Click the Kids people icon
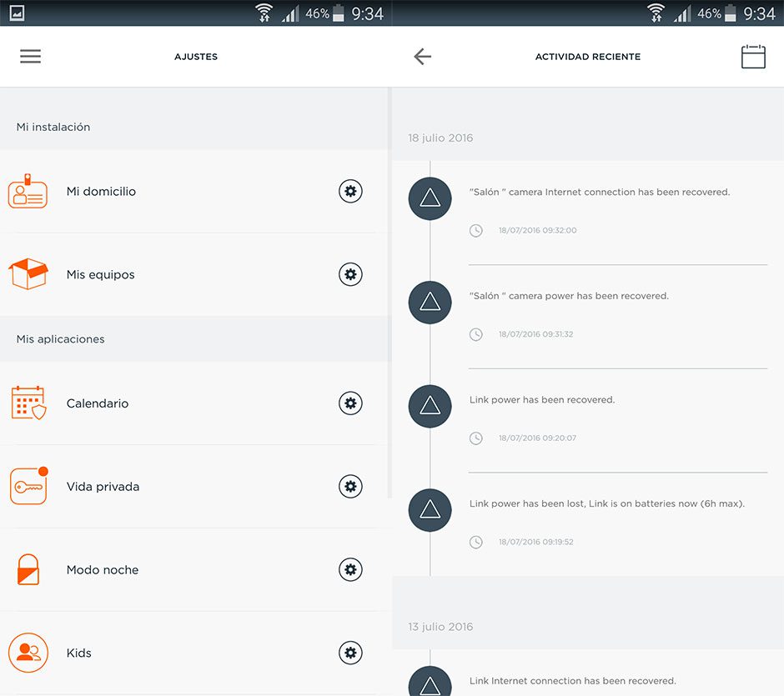Viewport: 784px width, 696px height. point(29,653)
